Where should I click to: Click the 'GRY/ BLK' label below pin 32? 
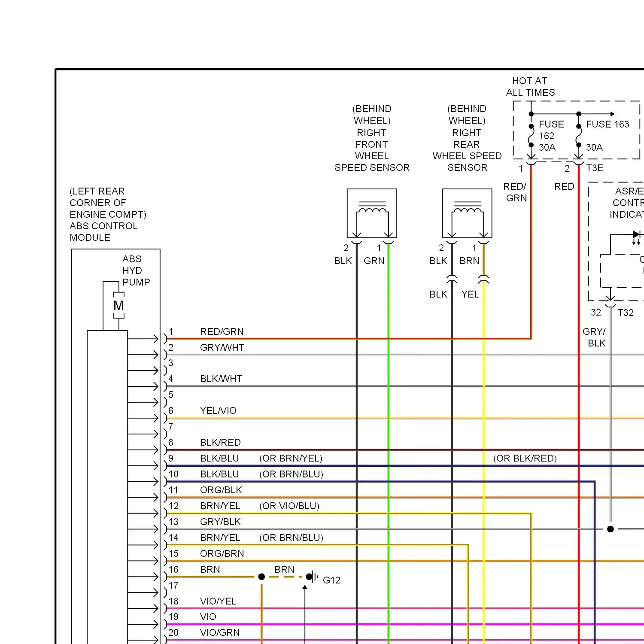coord(594,337)
